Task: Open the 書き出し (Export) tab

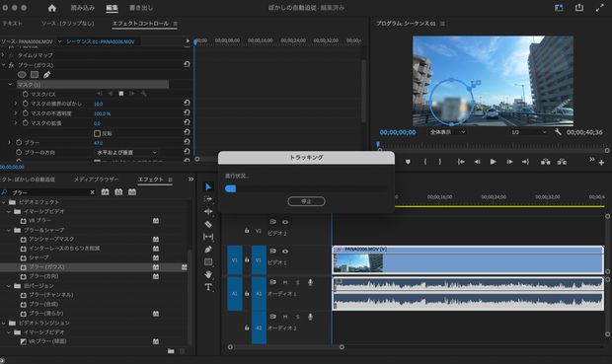Action: click(141, 8)
